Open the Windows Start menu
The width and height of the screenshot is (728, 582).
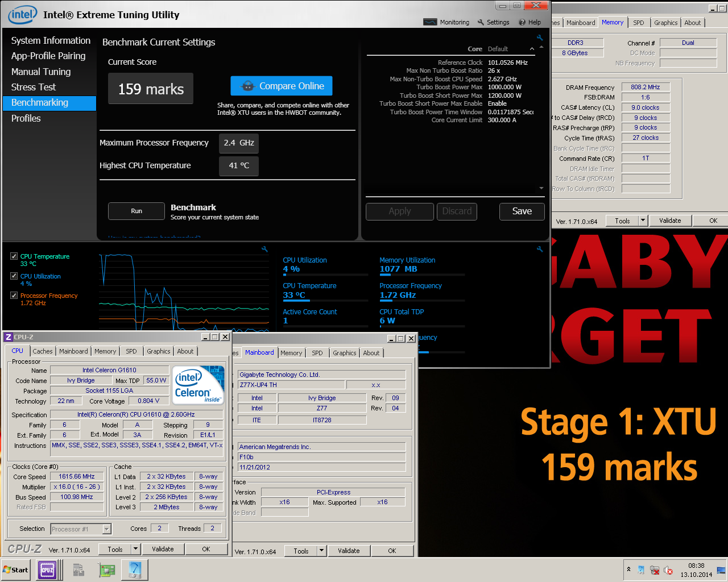pos(16,569)
